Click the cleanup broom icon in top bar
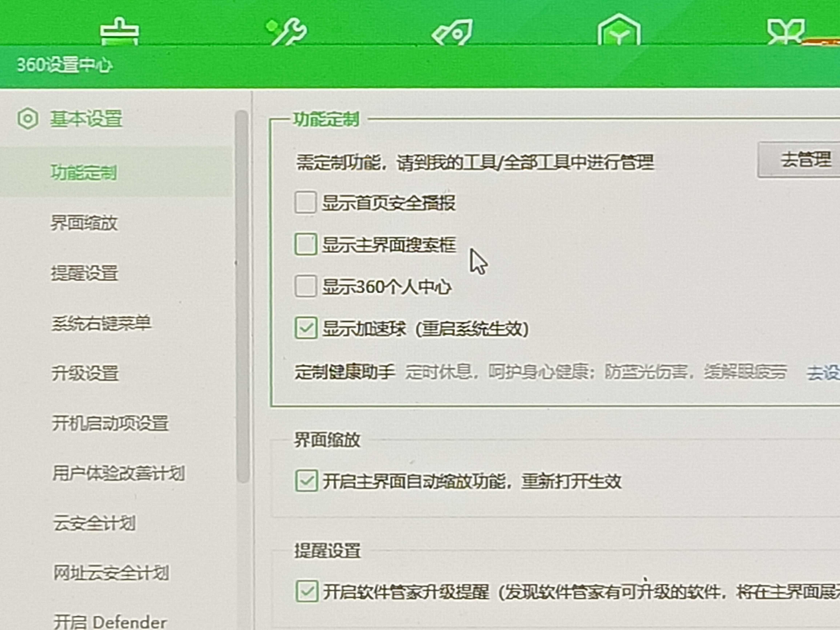This screenshot has height=630, width=840. pyautogui.click(x=120, y=32)
